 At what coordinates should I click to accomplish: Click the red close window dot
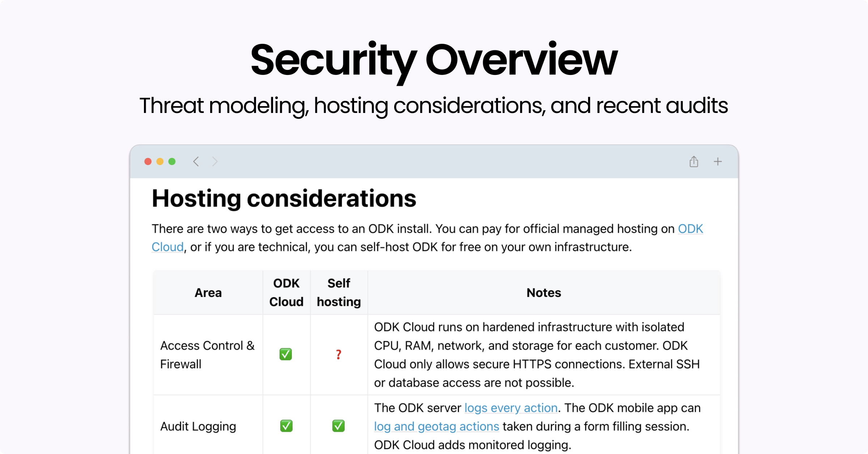(148, 161)
